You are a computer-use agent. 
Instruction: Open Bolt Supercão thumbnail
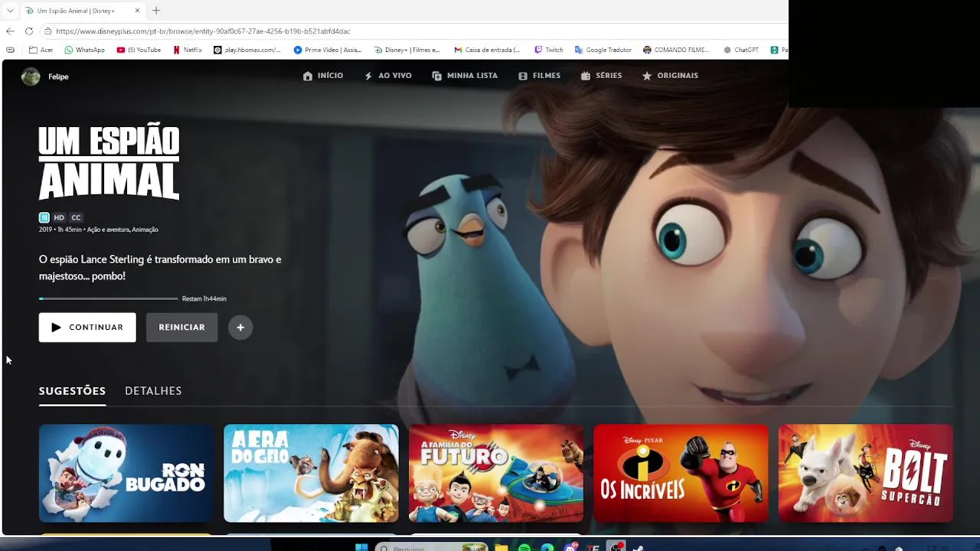click(x=866, y=473)
